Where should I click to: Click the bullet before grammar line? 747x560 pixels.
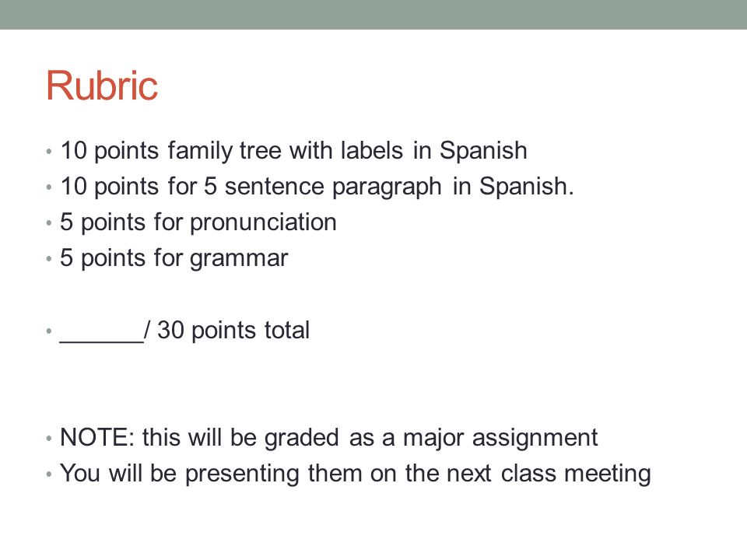tap(48, 259)
